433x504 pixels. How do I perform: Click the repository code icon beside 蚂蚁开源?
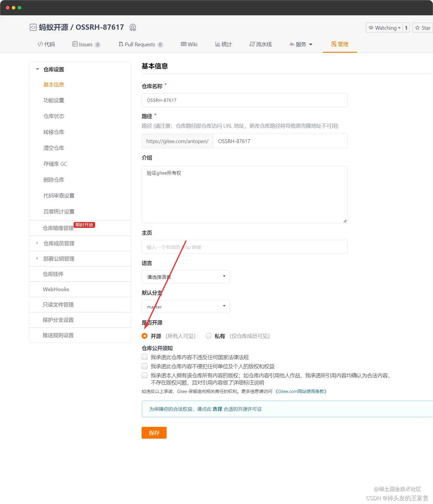click(x=33, y=27)
